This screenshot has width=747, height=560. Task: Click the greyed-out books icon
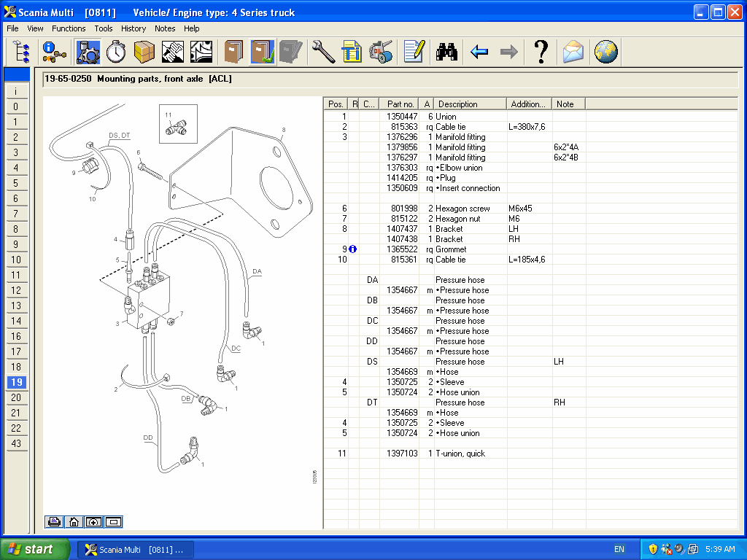[290, 52]
